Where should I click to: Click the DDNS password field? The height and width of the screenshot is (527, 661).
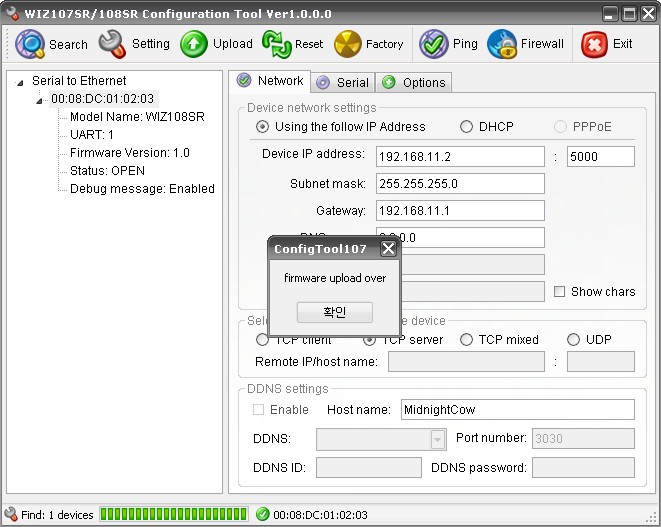[583, 468]
